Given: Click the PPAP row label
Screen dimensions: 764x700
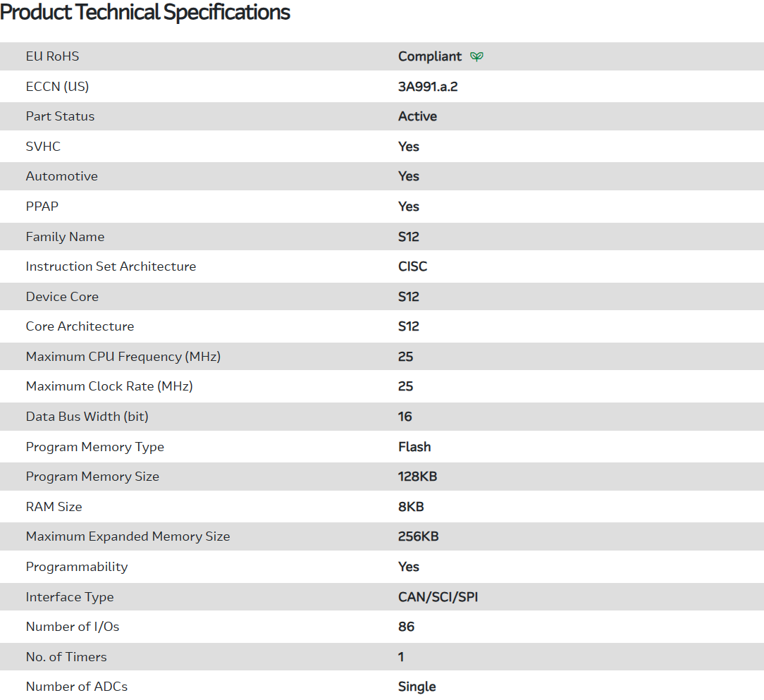Looking at the screenshot, I should click(x=42, y=207).
